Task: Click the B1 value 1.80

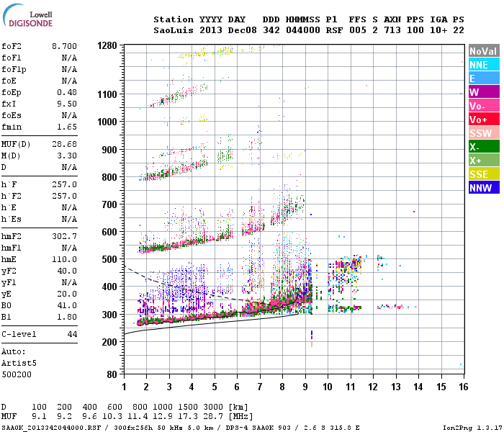Action: coord(67,317)
